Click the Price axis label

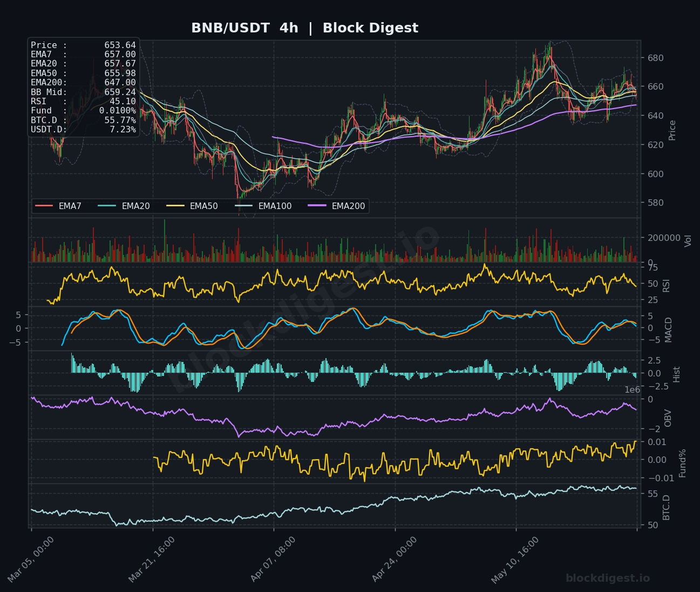pyautogui.click(x=672, y=130)
